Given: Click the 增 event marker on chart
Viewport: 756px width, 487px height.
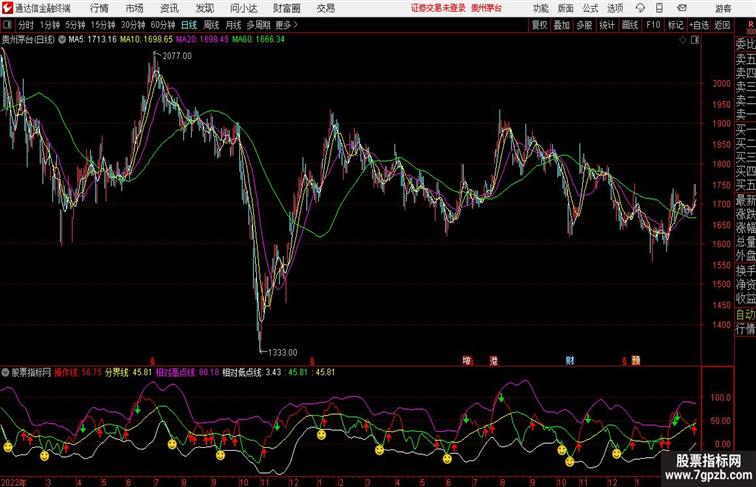Looking at the screenshot, I should pyautogui.click(x=467, y=360).
